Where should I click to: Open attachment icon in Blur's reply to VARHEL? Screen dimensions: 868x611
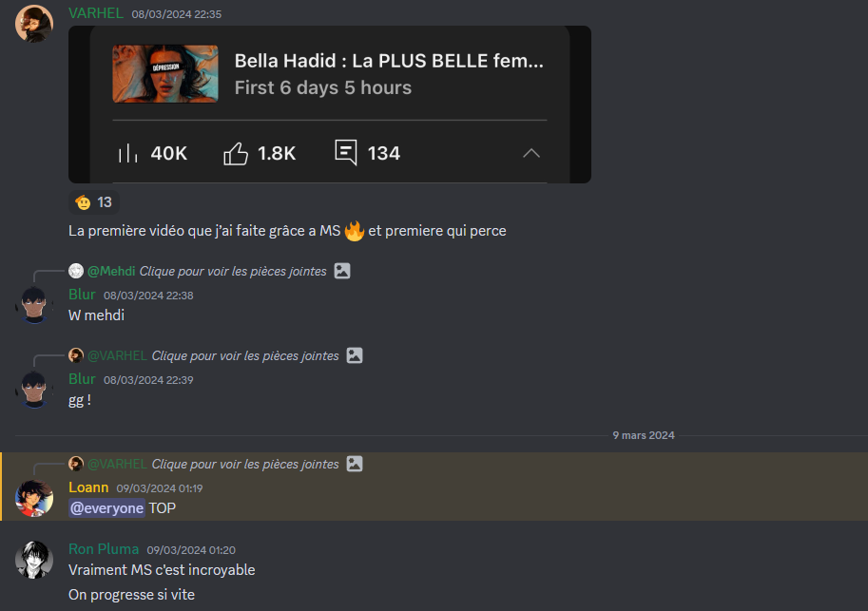(355, 355)
